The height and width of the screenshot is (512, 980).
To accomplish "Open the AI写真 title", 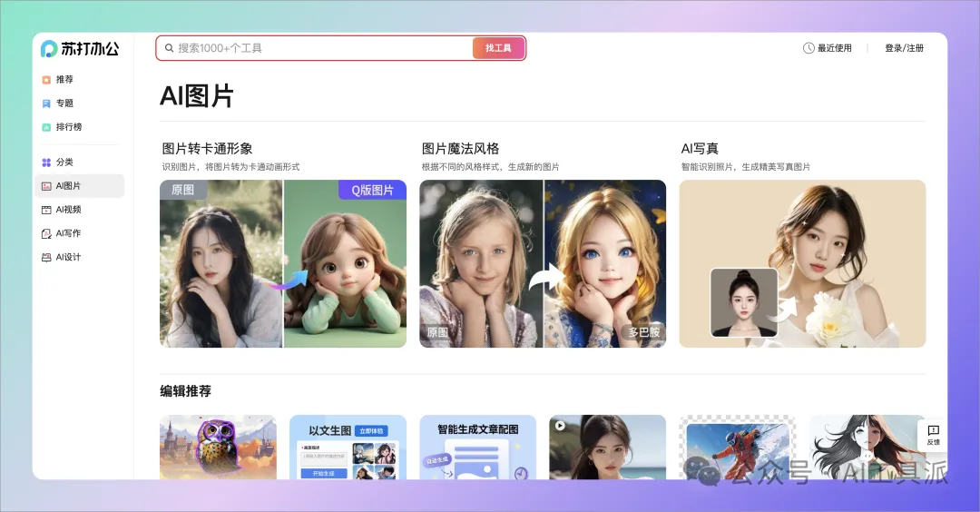I will pos(700,149).
